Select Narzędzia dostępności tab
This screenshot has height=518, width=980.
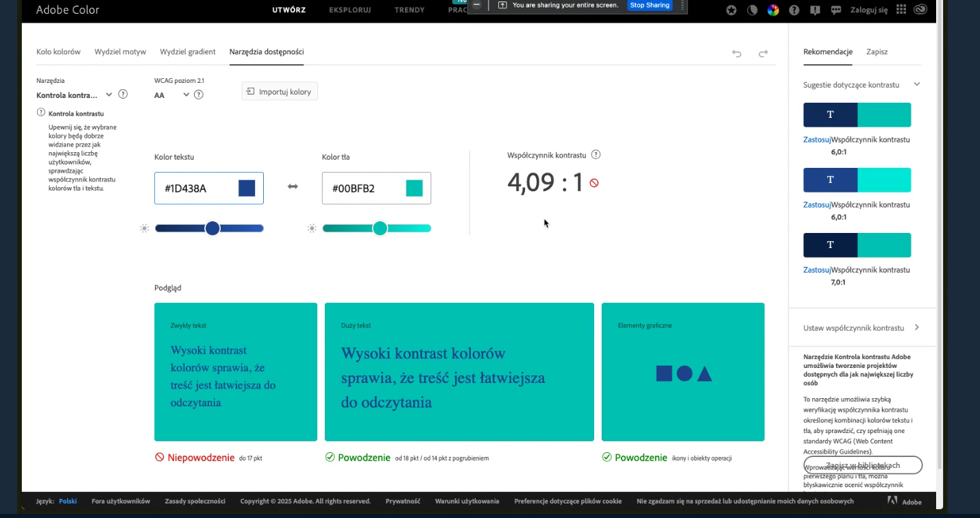(x=267, y=51)
